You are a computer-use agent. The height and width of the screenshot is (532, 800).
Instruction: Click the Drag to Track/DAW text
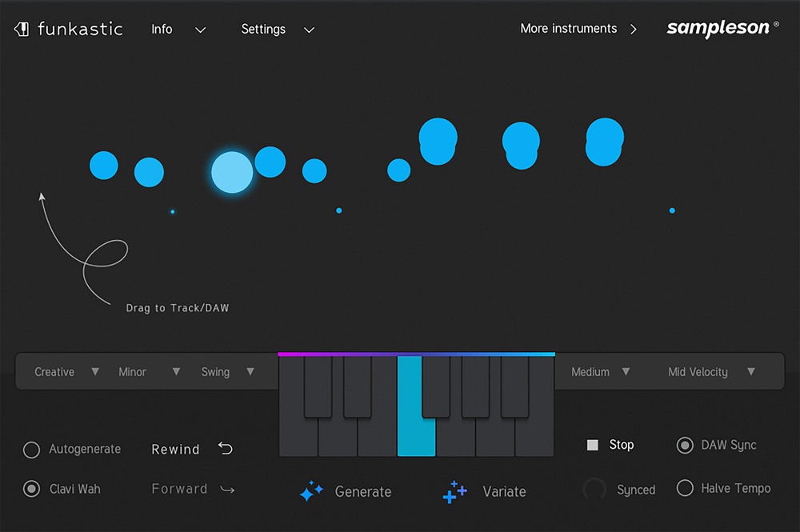point(178,308)
